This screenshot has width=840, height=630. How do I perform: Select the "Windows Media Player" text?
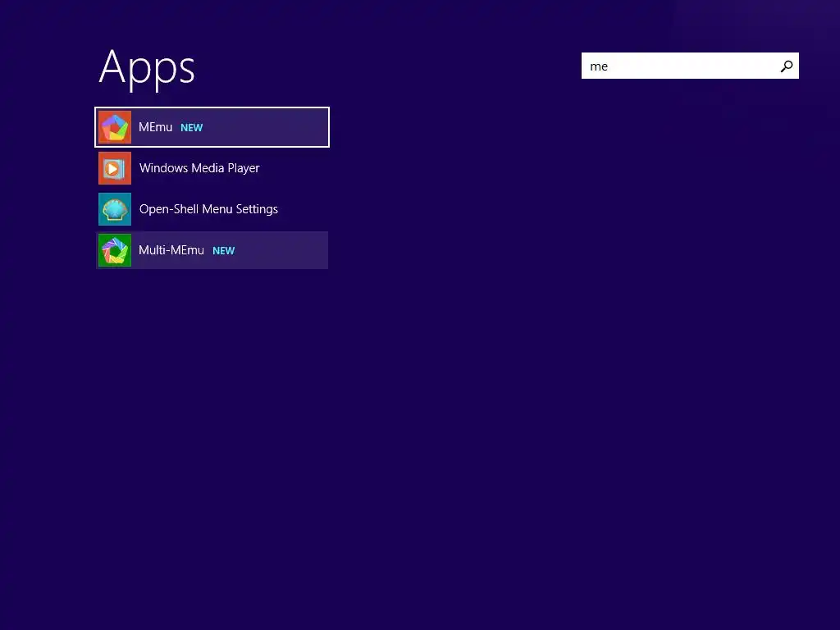199,168
